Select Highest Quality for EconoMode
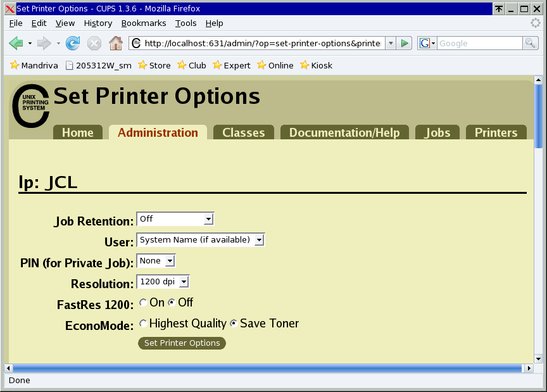 [x=143, y=323]
